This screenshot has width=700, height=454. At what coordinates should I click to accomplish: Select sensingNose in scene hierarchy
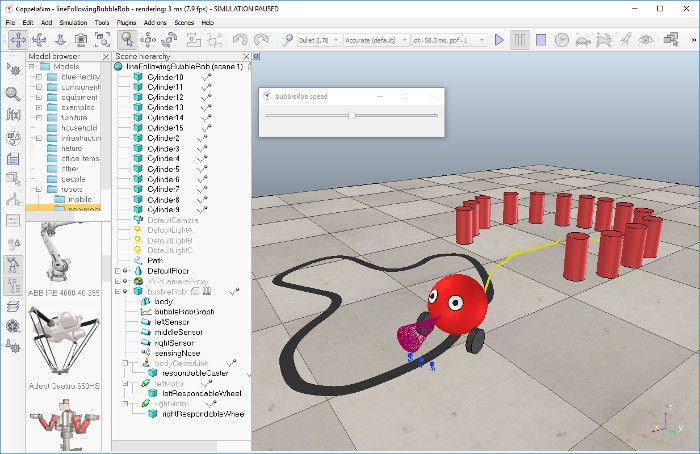(x=177, y=353)
